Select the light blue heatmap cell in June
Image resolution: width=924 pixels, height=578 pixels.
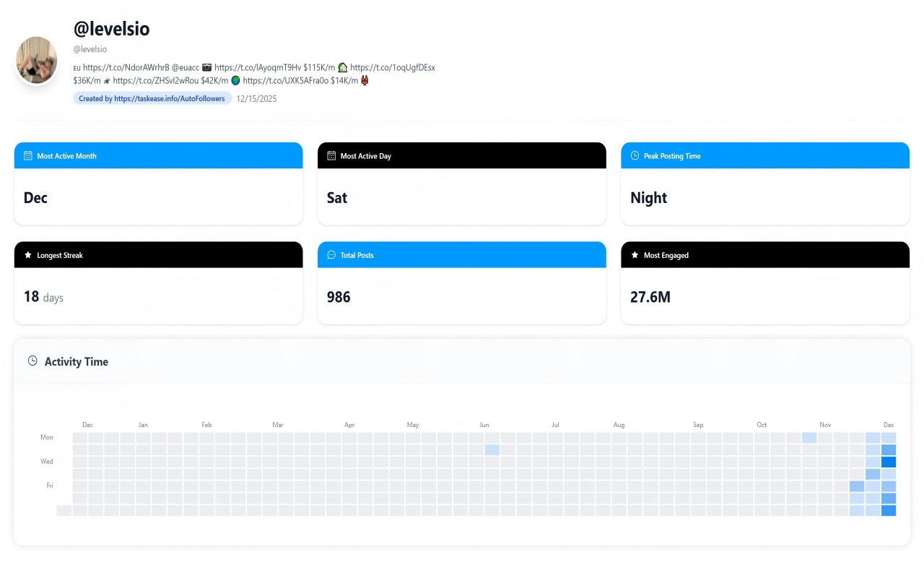tap(492, 450)
